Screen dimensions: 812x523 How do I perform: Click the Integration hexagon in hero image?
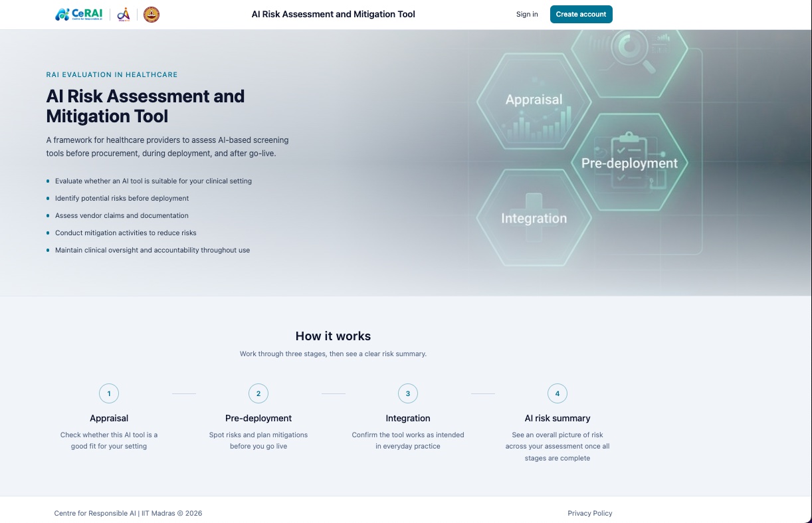point(534,218)
